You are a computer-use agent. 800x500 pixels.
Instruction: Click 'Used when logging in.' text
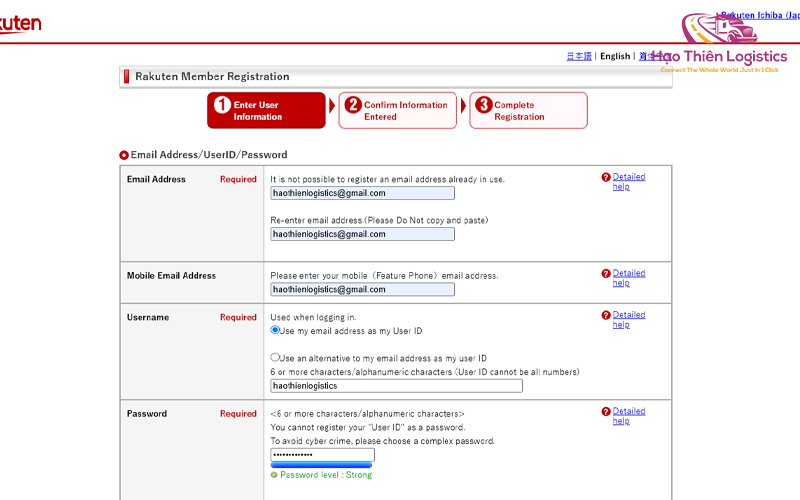313,317
